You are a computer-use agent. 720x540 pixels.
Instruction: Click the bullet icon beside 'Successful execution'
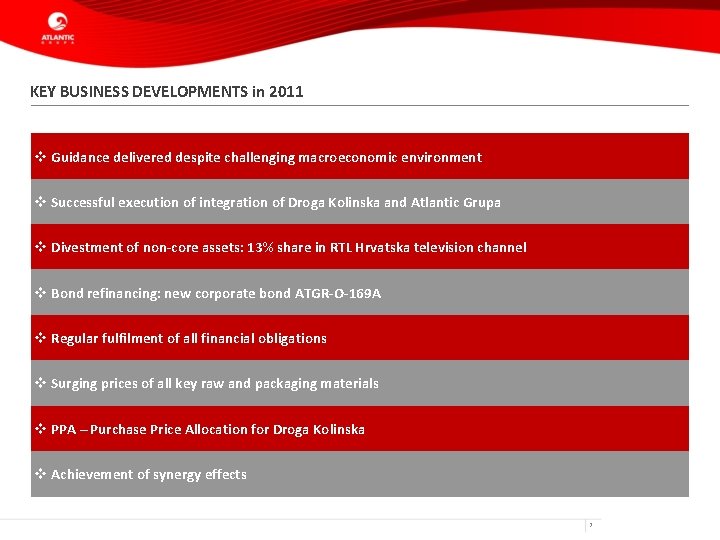pyautogui.click(x=40, y=202)
